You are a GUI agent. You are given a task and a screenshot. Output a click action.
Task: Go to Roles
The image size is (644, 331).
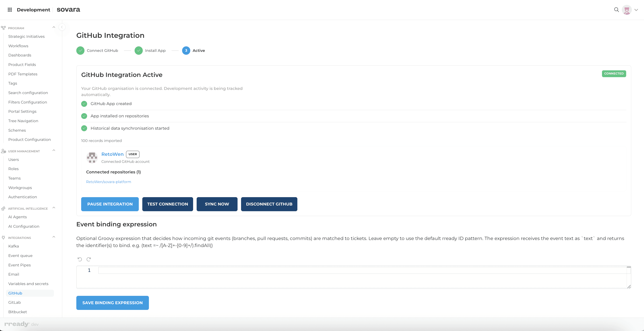pyautogui.click(x=13, y=169)
